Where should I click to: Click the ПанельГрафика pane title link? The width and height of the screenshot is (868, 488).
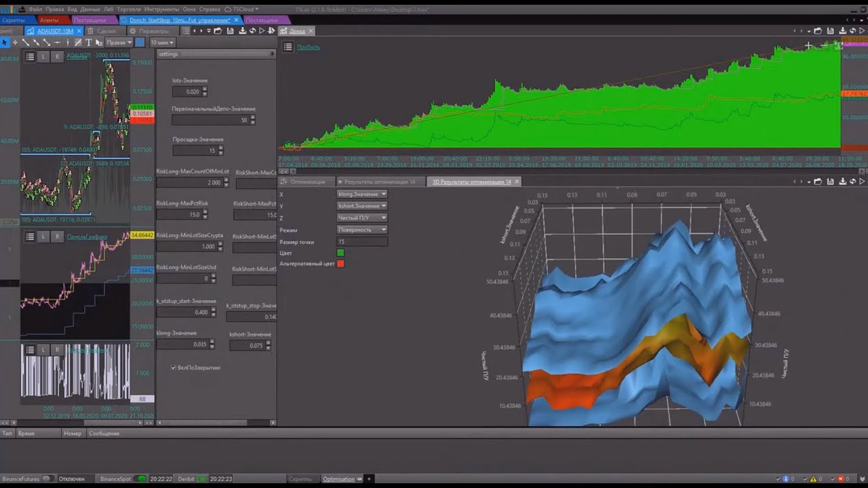pos(87,237)
